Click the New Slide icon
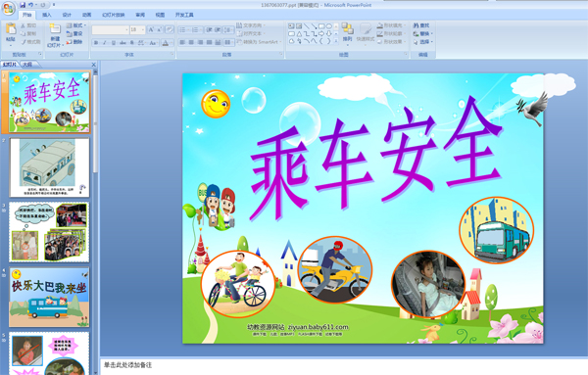The height and width of the screenshot is (375, 588). point(55,28)
